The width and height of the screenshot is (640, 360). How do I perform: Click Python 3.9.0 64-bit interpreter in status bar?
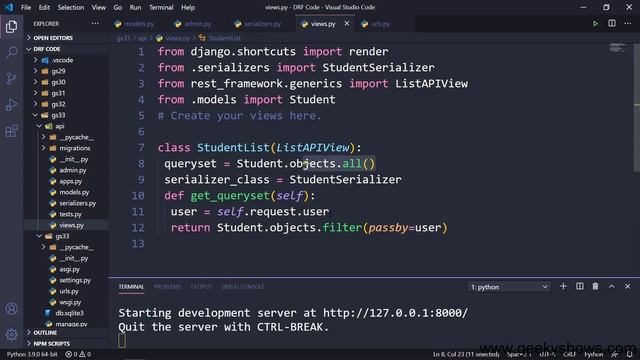pyautogui.click(x=32, y=354)
